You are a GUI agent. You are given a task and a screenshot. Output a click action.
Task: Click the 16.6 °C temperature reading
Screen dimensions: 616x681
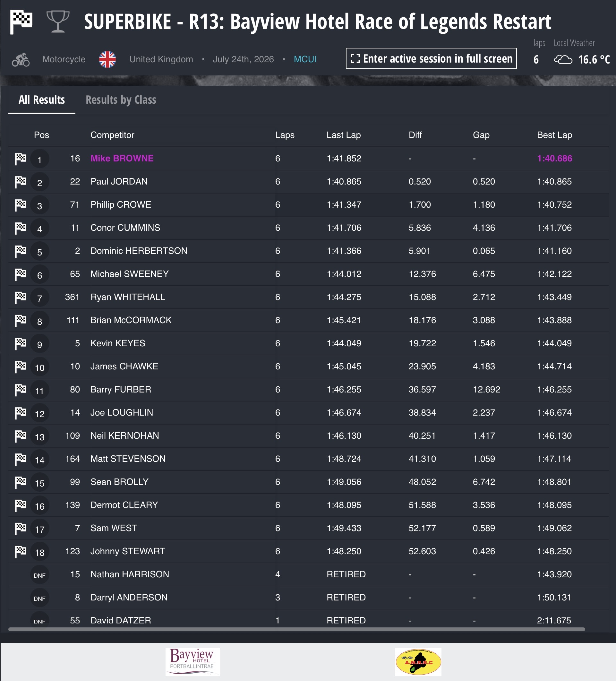coord(594,60)
